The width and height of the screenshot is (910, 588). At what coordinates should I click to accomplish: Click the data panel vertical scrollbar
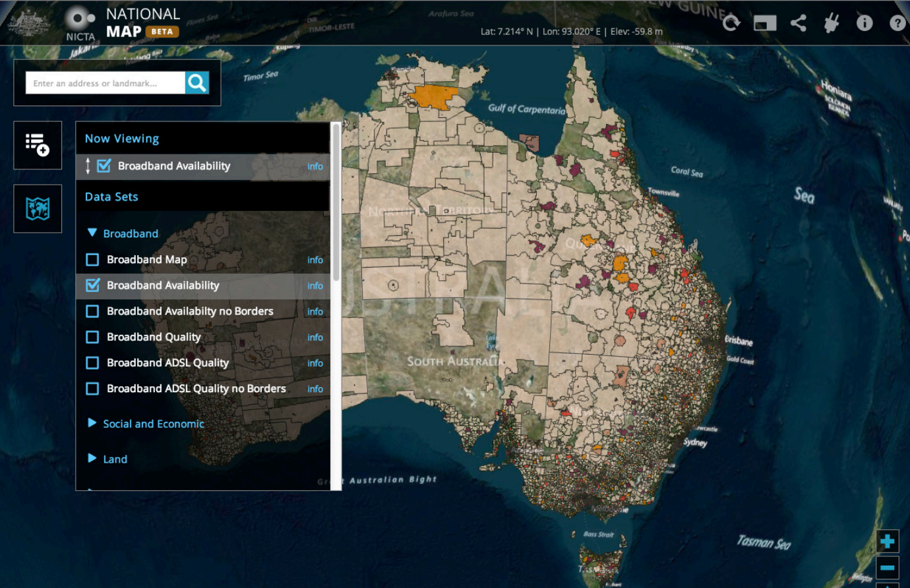pyautogui.click(x=336, y=203)
